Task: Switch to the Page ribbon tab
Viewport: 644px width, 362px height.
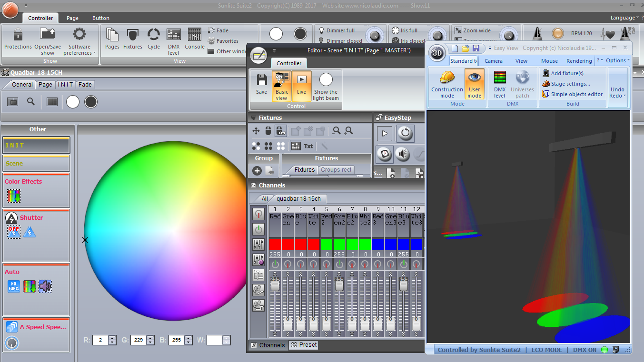Action: pyautogui.click(x=72, y=18)
